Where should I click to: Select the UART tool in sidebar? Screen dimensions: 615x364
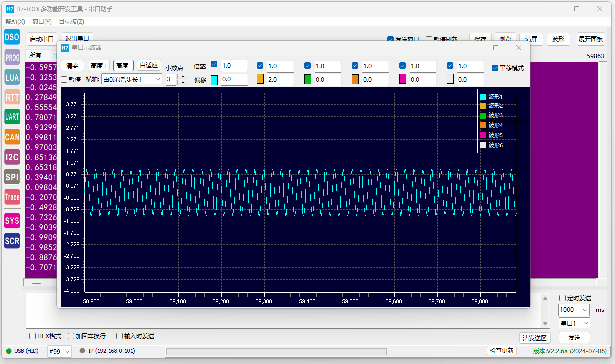(12, 117)
